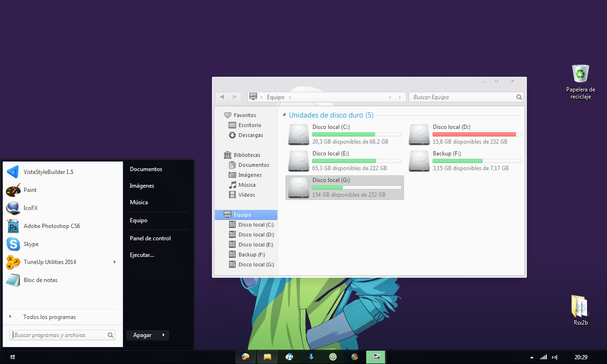This screenshot has width=607, height=364.
Task: Select Favoritos in navigation pane
Action: [245, 115]
